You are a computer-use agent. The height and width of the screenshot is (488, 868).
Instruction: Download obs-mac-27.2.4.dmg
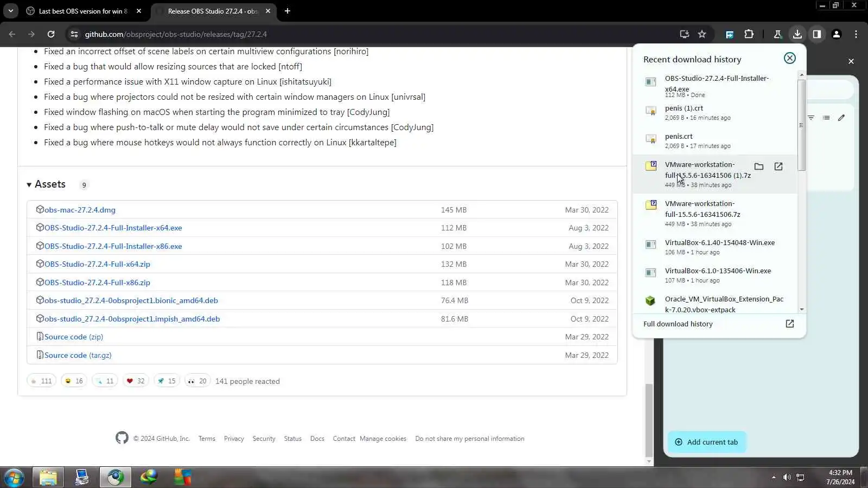tap(80, 210)
